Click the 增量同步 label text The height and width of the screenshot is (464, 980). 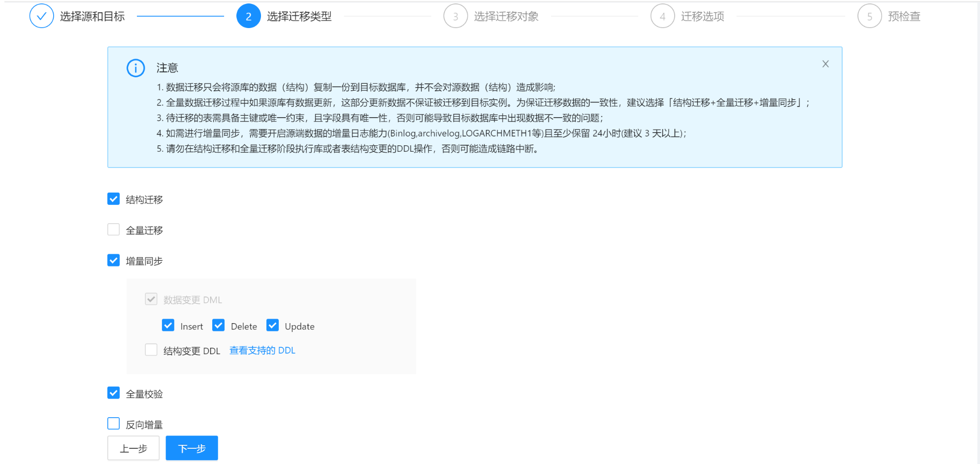(x=144, y=261)
